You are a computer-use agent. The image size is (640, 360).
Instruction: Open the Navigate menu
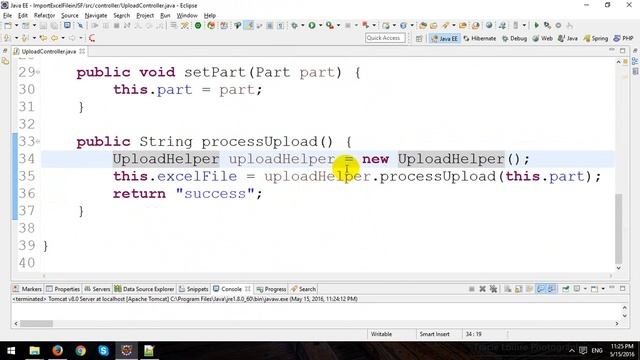click(96, 16)
